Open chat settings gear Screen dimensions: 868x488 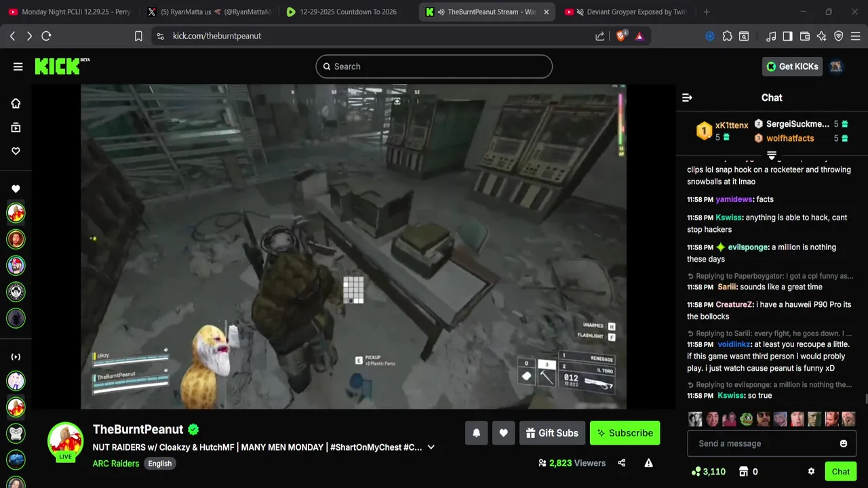(811, 472)
